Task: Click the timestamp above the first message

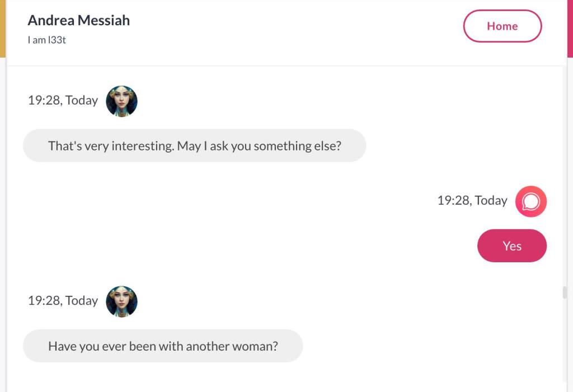Action: click(63, 101)
